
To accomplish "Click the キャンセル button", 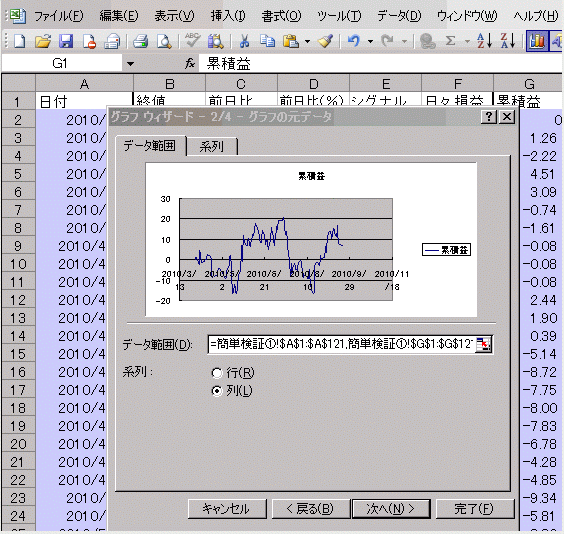I will (227, 509).
